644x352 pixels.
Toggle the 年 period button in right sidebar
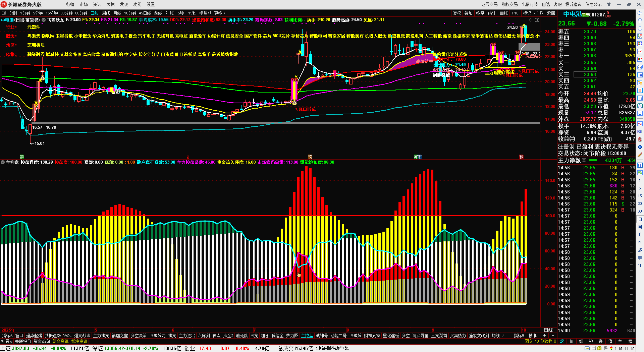(x=640, y=266)
